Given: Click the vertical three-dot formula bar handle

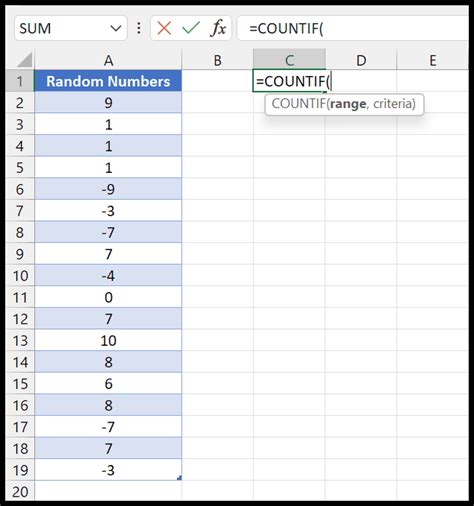Looking at the screenshot, I should coord(139,28).
